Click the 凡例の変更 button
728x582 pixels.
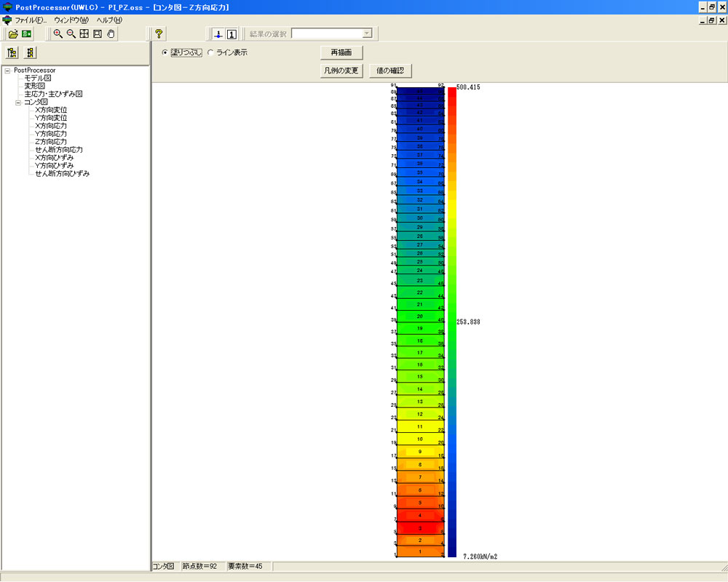[341, 71]
